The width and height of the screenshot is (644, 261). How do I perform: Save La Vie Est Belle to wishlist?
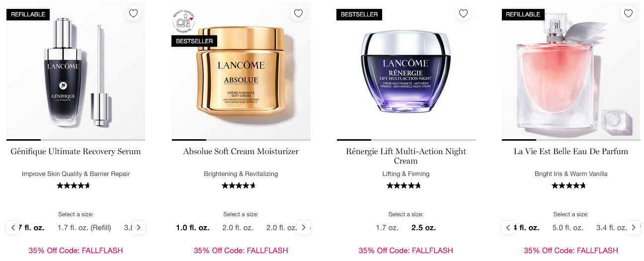click(x=628, y=13)
